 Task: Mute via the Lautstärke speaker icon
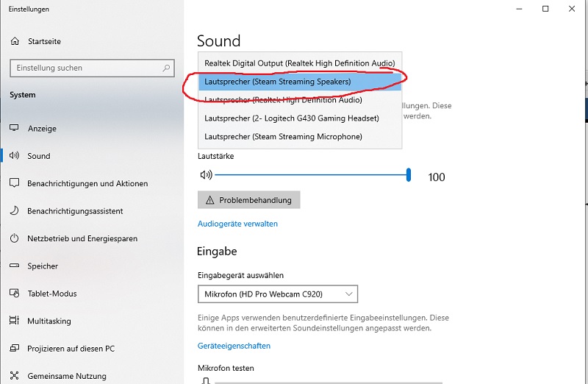(206, 174)
